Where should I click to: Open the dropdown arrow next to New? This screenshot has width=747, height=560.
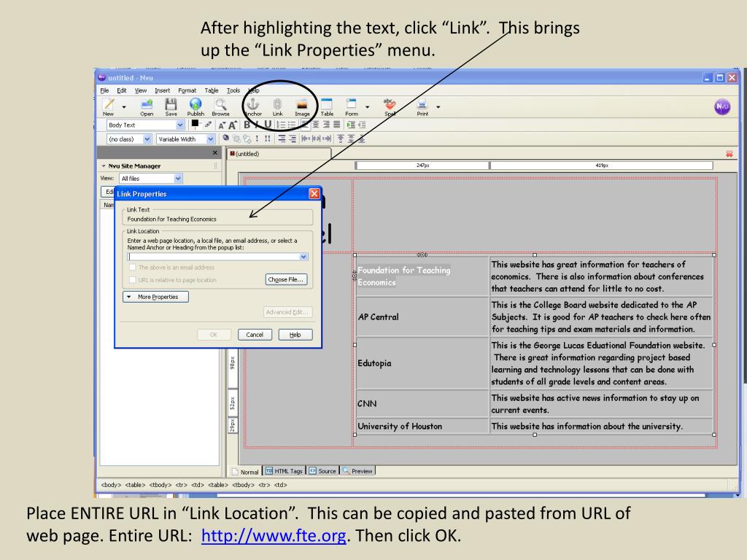pyautogui.click(x=124, y=106)
